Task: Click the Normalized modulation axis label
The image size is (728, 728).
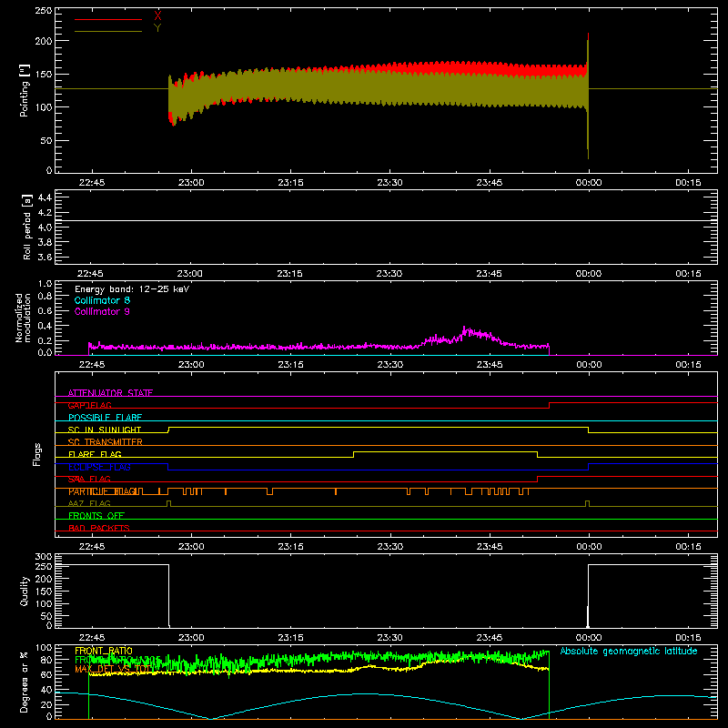Action: (23, 318)
